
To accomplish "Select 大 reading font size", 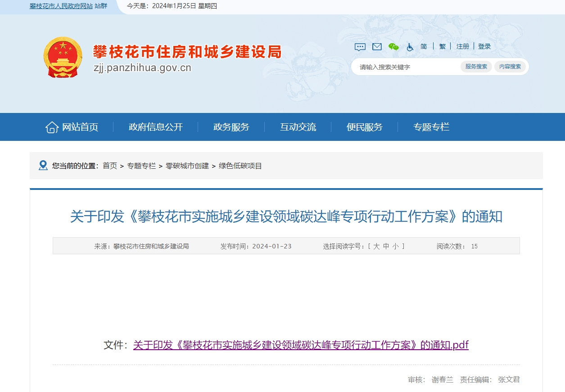I will (378, 246).
